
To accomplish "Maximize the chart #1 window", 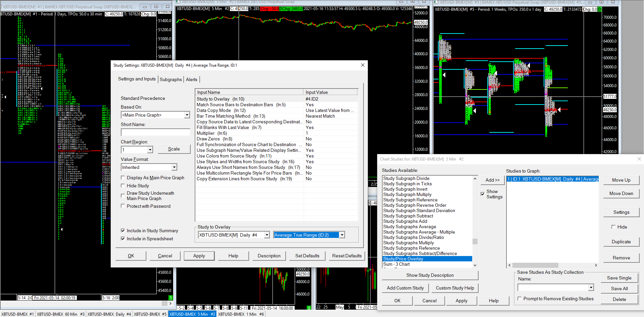I will coord(156,7).
